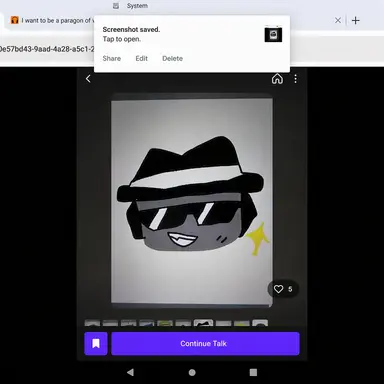Tap the Android home circle button

[192, 372]
